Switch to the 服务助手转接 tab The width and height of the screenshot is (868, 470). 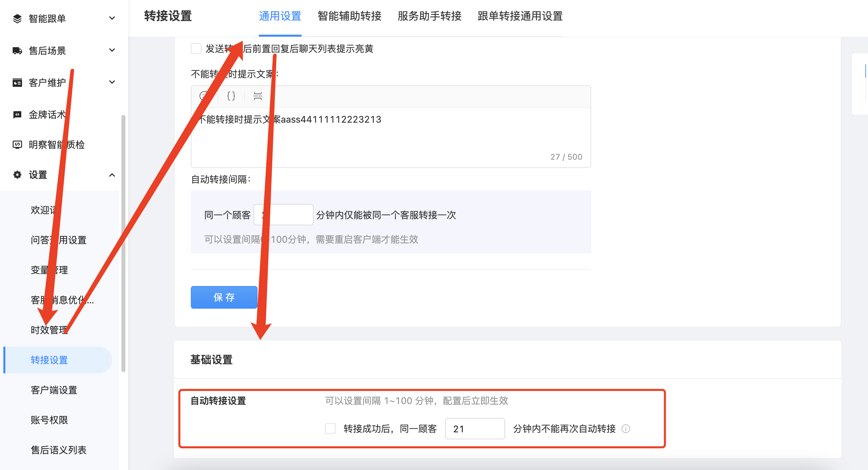tap(430, 16)
